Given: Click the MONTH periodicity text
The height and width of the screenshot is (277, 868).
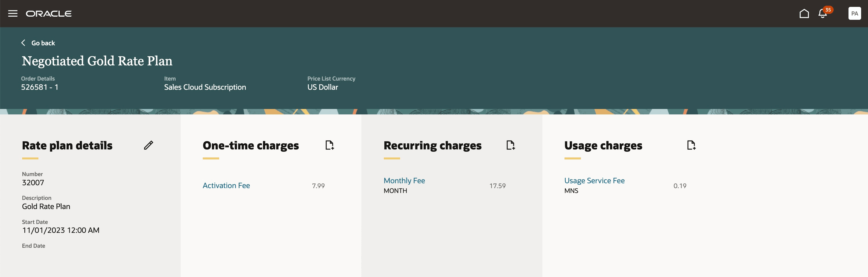Looking at the screenshot, I should pyautogui.click(x=395, y=191).
